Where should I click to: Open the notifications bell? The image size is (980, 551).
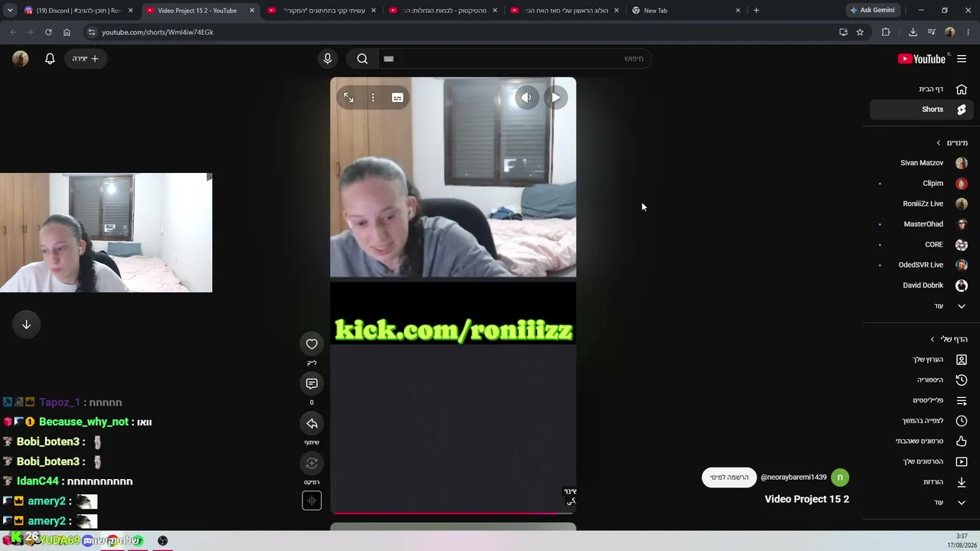click(x=50, y=59)
